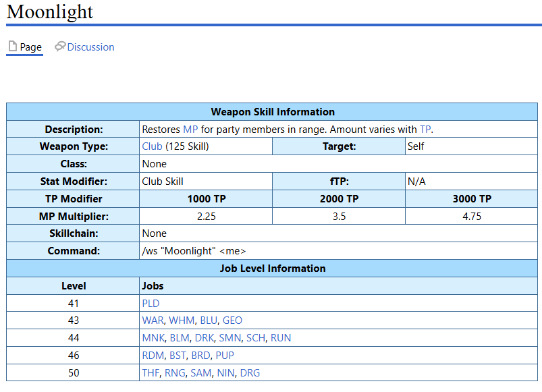542x392 pixels.
Task: Open the BST job link
Action: [x=178, y=356]
